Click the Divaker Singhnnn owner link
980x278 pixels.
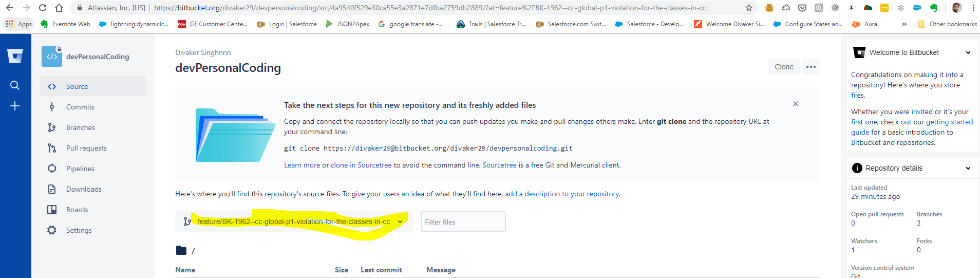(x=203, y=52)
